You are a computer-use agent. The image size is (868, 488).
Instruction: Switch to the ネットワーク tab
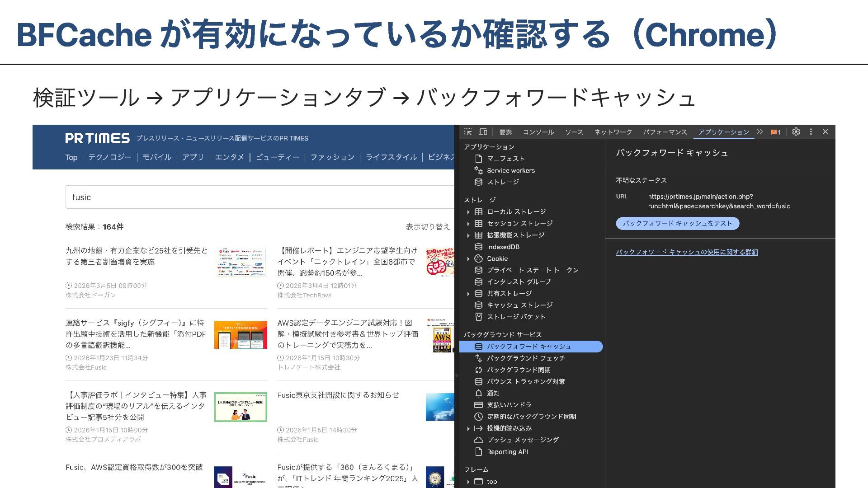coord(613,132)
